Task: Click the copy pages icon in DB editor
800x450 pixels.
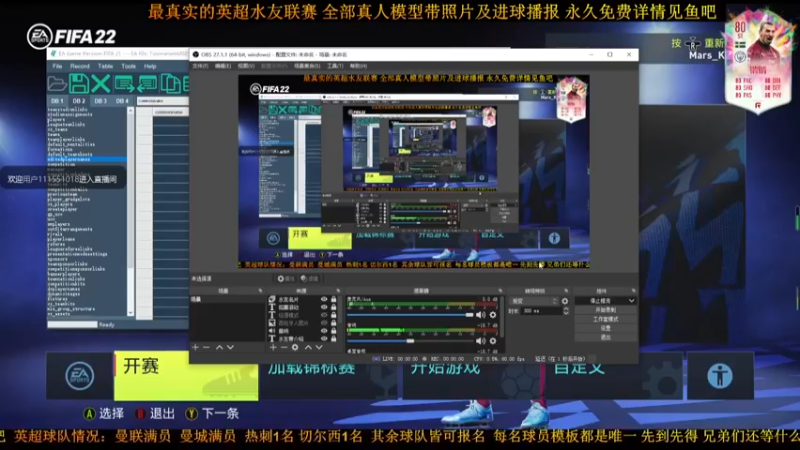Action: point(170,84)
